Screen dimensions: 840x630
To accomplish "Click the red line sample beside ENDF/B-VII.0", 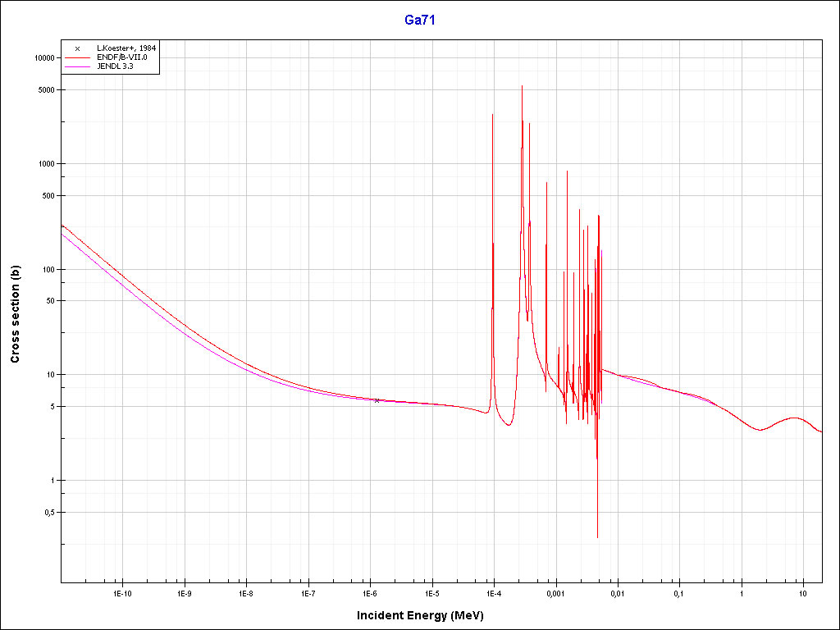I will [x=77, y=57].
